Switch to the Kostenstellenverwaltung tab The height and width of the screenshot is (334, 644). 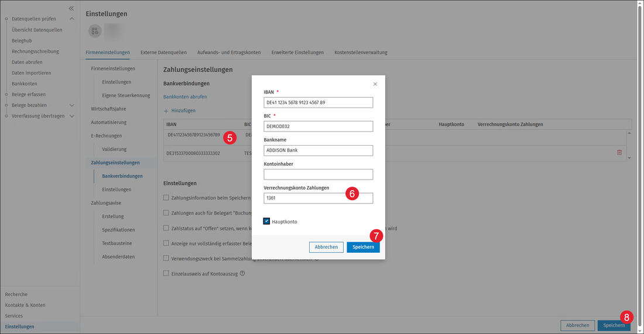[361, 53]
